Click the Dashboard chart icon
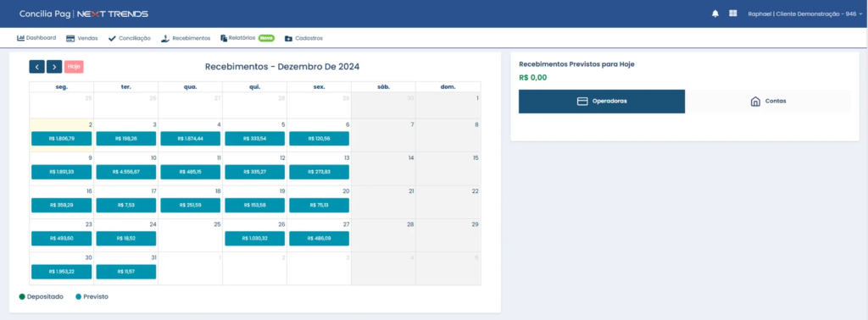 tap(21, 38)
